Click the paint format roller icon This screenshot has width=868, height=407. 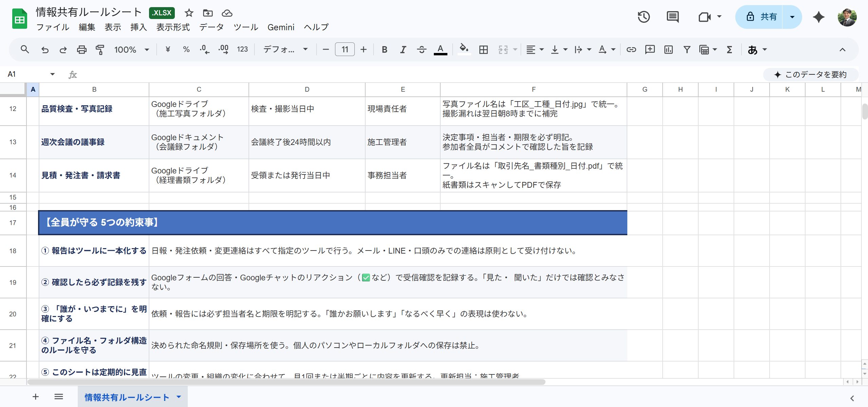coord(100,50)
